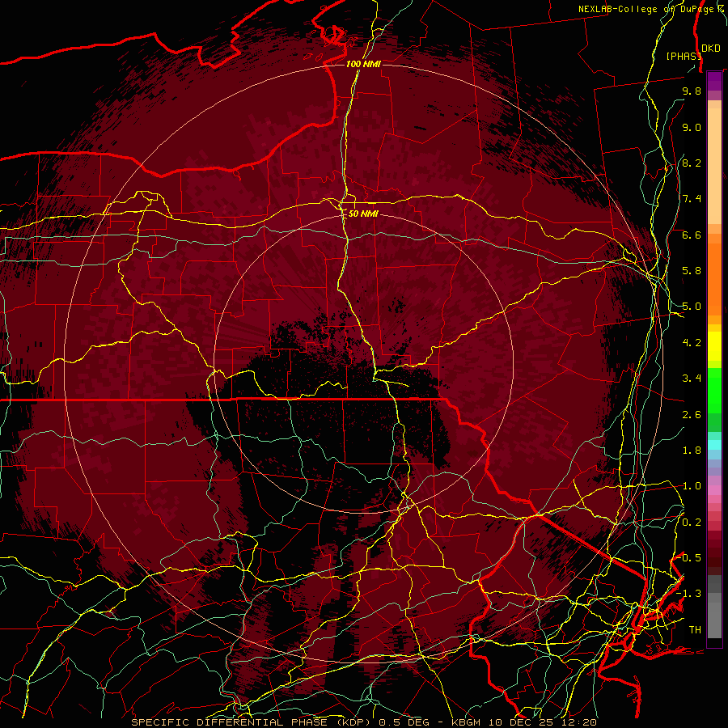The image size is (728, 728).
Task: Pick the light peach segment of the color bar
Action: coord(714,166)
